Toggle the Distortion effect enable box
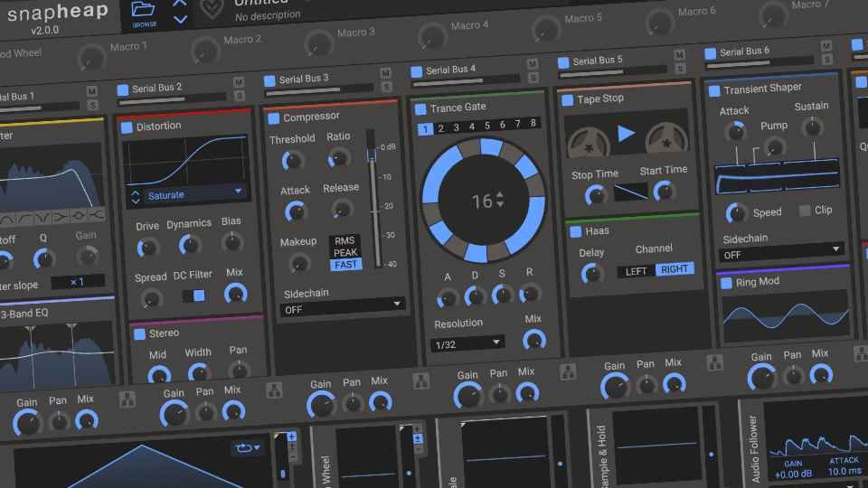Viewport: 868px width, 488px height. (127, 127)
